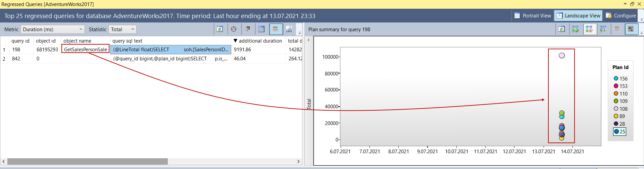Screen dimensions: 644x169
Task: Toggle plan summary chart format
Action: (631, 29)
